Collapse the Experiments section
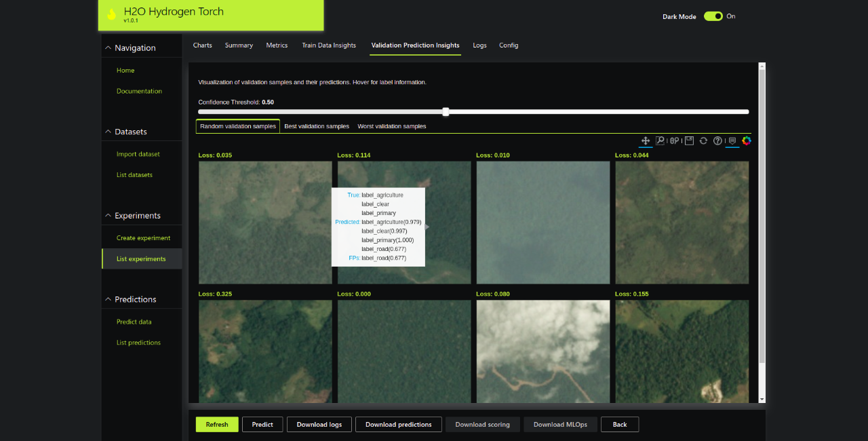 point(108,216)
